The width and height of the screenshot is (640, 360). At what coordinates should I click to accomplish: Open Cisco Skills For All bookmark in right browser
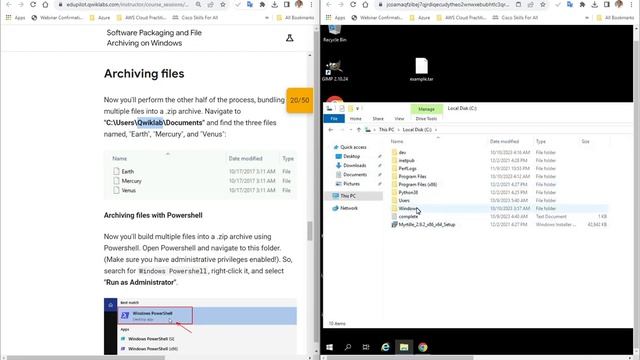point(515,18)
